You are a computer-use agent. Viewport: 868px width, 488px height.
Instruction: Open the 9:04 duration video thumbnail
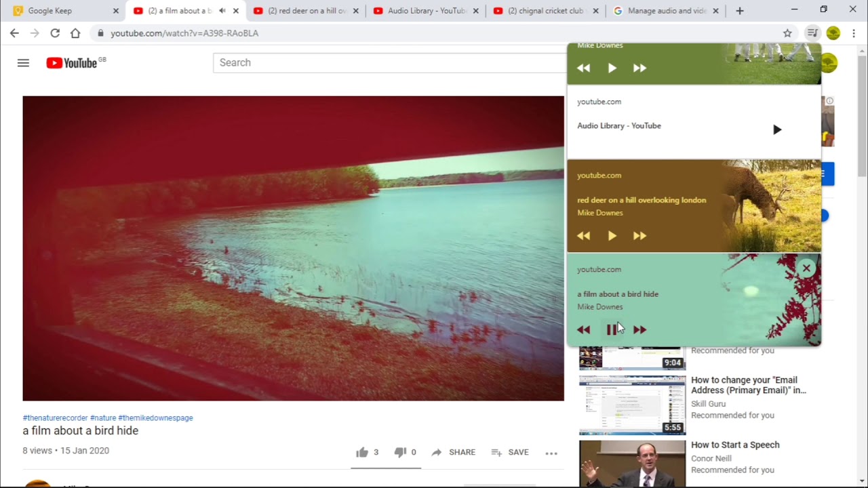coord(632,358)
